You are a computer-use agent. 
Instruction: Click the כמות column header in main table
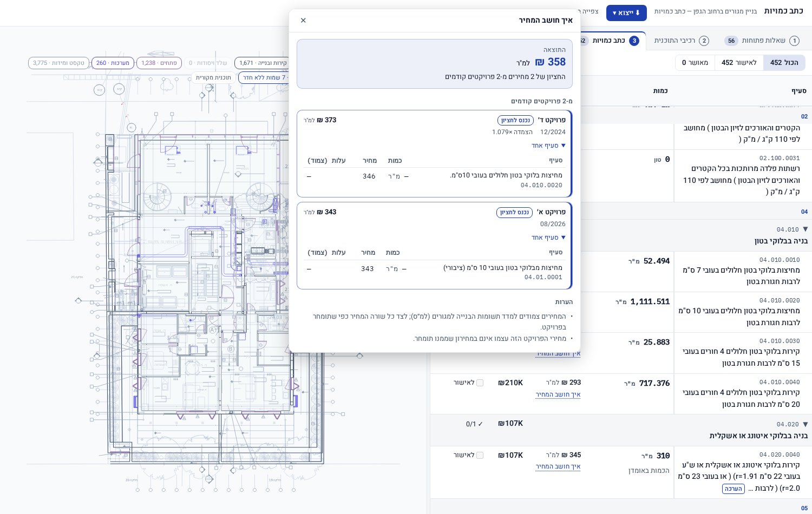click(x=660, y=91)
